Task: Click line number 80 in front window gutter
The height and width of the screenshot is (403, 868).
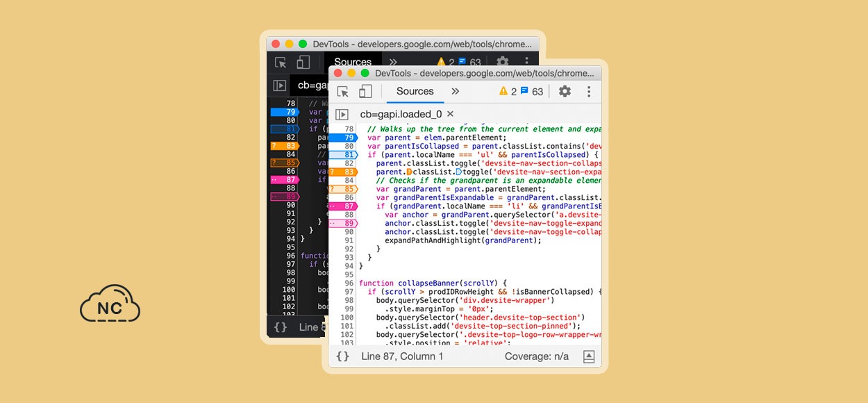Action: click(349, 146)
